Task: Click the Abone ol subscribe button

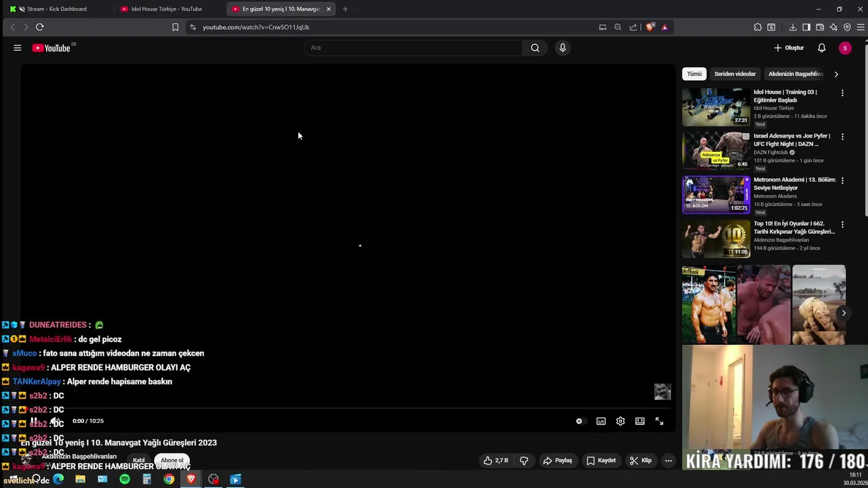Action: pyautogui.click(x=172, y=460)
